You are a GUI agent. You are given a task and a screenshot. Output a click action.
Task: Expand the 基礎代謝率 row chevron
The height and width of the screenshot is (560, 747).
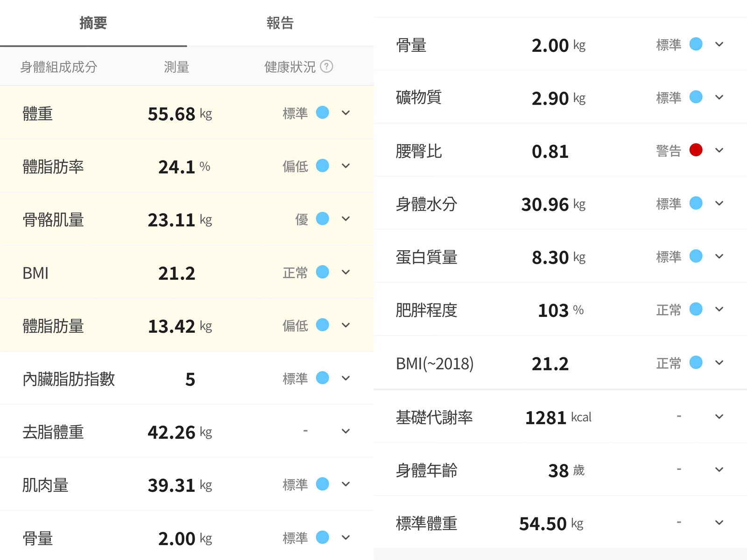pos(719,416)
